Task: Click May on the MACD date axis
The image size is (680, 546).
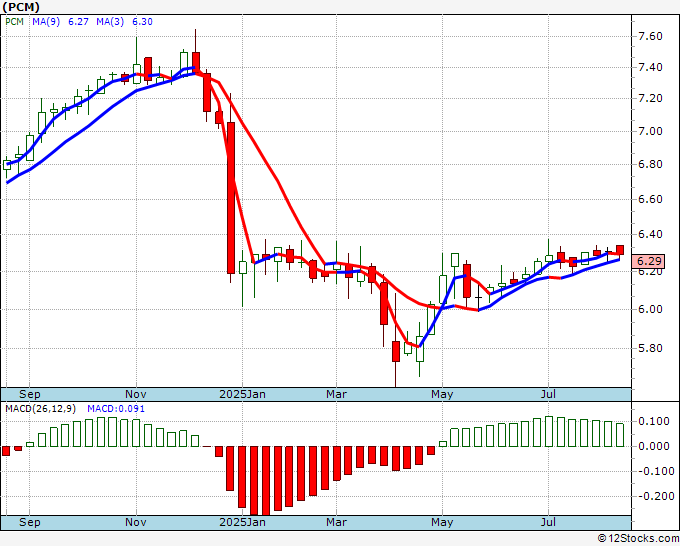Action: (x=442, y=522)
